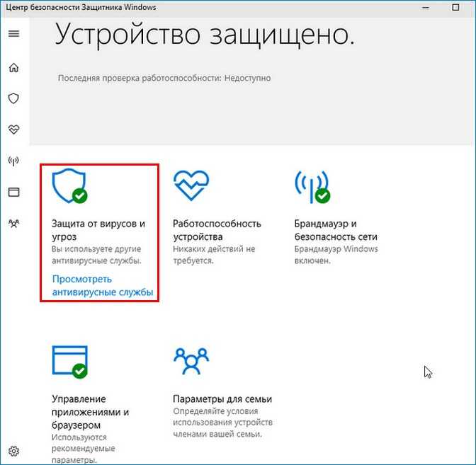The width and height of the screenshot is (476, 465).
Task: Open 'Параметры для семьи' tile title
Action: 222,399
